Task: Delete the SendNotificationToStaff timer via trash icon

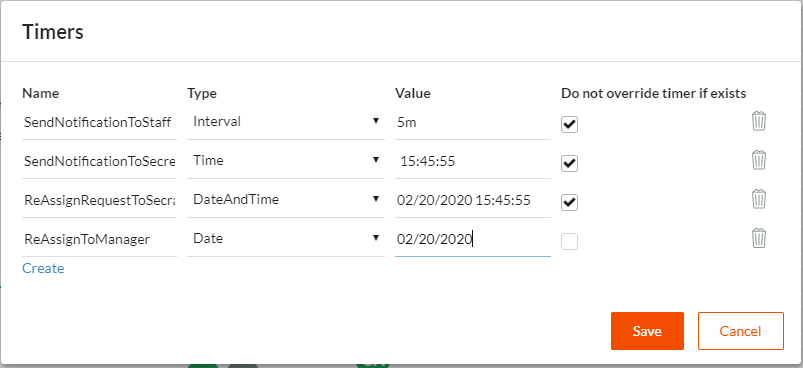Action: click(x=758, y=122)
